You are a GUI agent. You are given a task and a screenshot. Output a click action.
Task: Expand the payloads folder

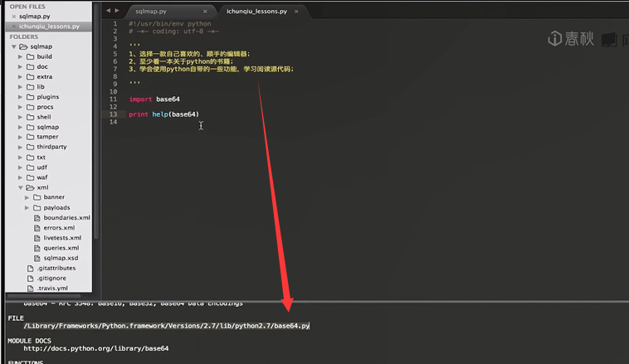point(27,207)
